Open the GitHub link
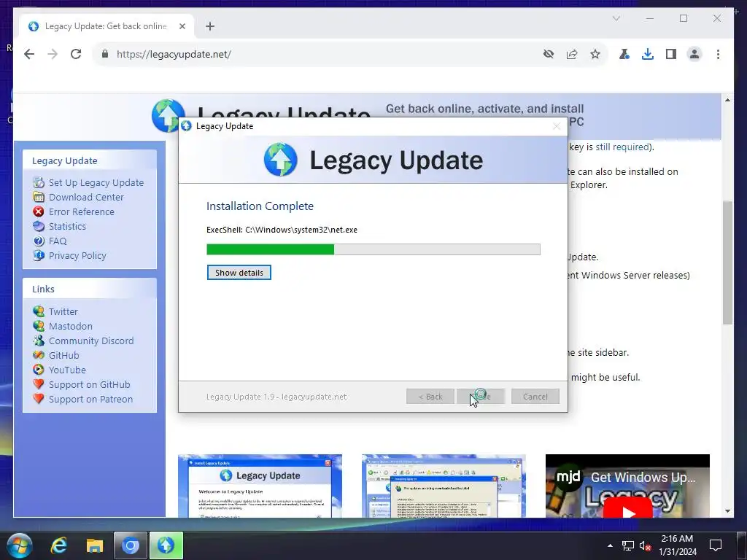Image resolution: width=747 pixels, height=560 pixels. pos(64,356)
